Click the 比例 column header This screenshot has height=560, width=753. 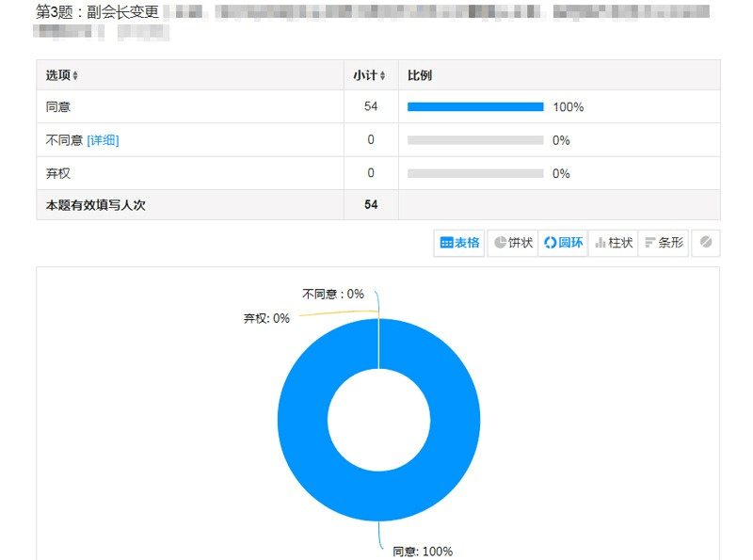pyautogui.click(x=420, y=75)
